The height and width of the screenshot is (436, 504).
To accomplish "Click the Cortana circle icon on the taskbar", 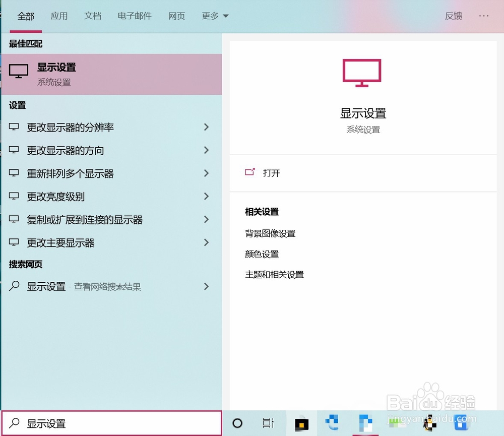I will [237, 423].
